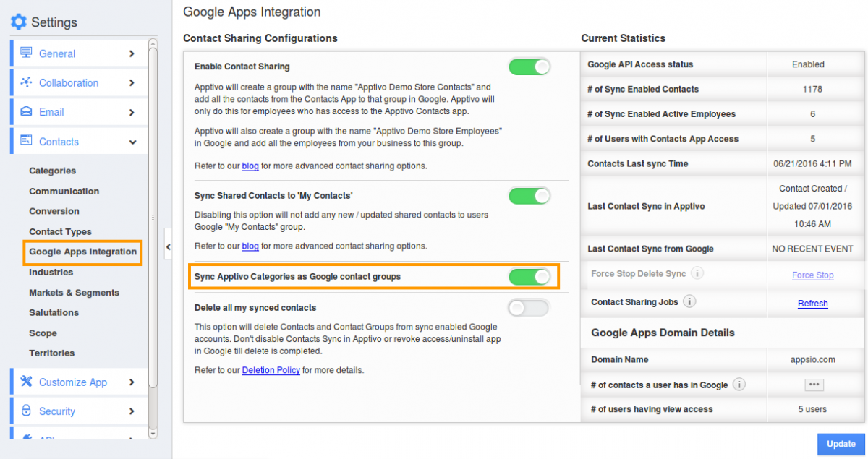
Task: Enable Delete all my synced contacts
Action: 529,307
